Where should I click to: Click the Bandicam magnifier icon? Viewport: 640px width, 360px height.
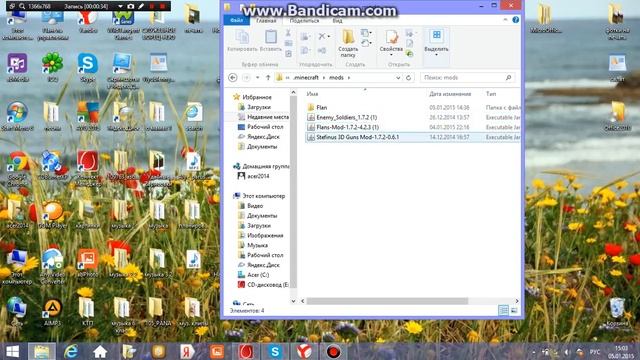pyautogui.click(x=22, y=6)
